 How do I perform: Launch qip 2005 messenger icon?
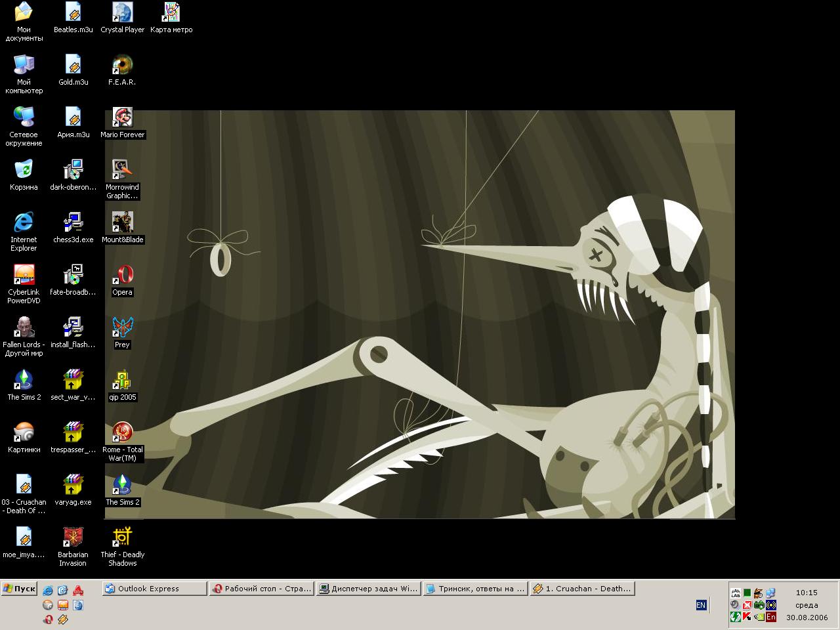pos(122,380)
